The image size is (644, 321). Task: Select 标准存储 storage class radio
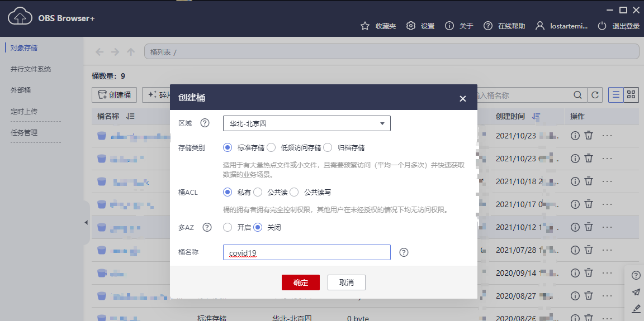coord(227,147)
